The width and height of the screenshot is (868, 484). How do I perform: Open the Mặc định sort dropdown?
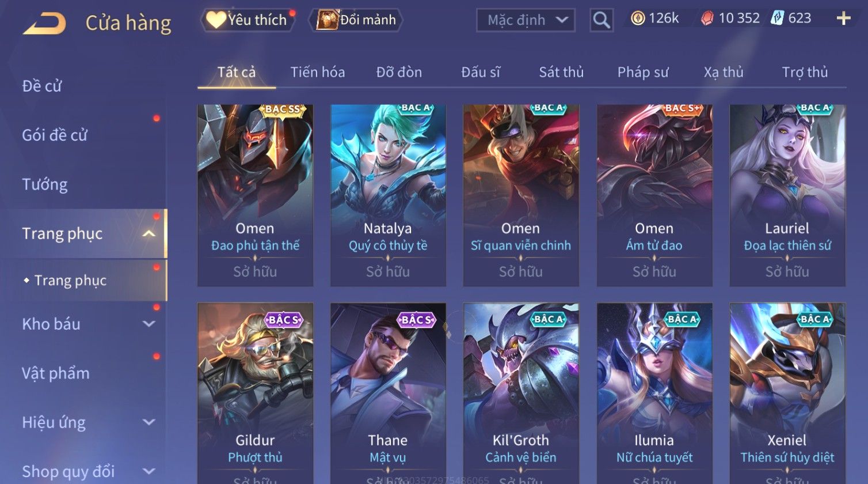(526, 20)
